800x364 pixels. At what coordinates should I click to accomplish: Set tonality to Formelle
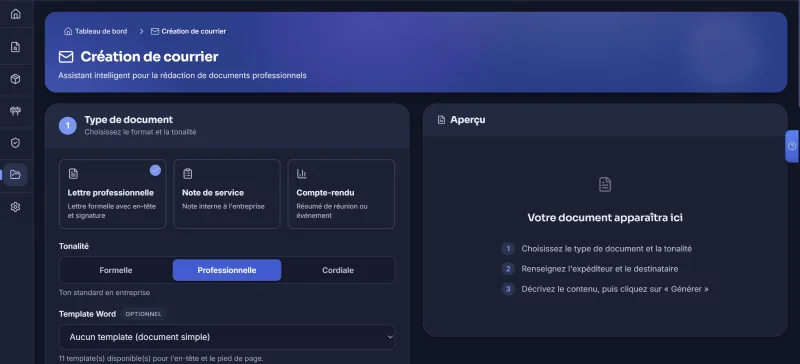pyautogui.click(x=116, y=270)
